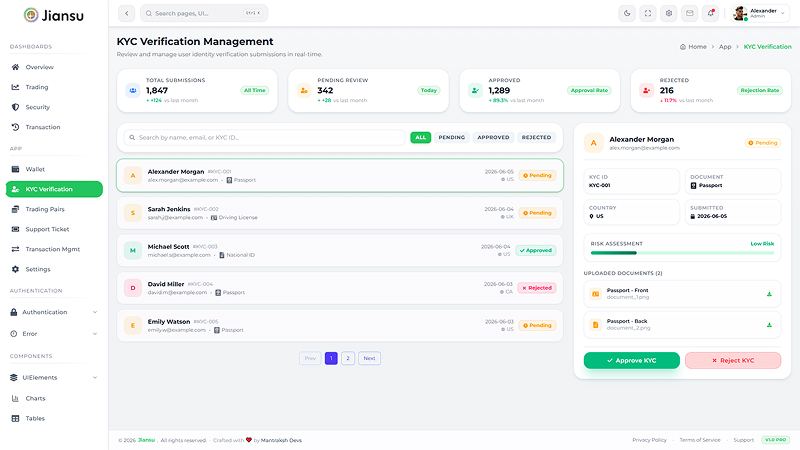Click Trading Pairs sidebar icon
800x450 pixels.
(15, 209)
